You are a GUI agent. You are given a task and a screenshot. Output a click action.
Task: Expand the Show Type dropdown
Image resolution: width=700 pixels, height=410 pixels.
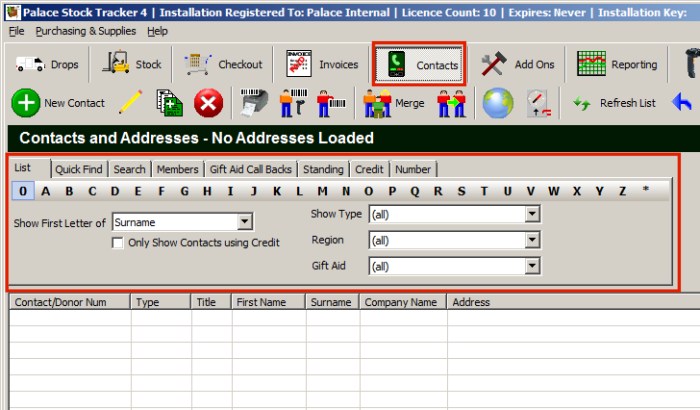point(533,214)
